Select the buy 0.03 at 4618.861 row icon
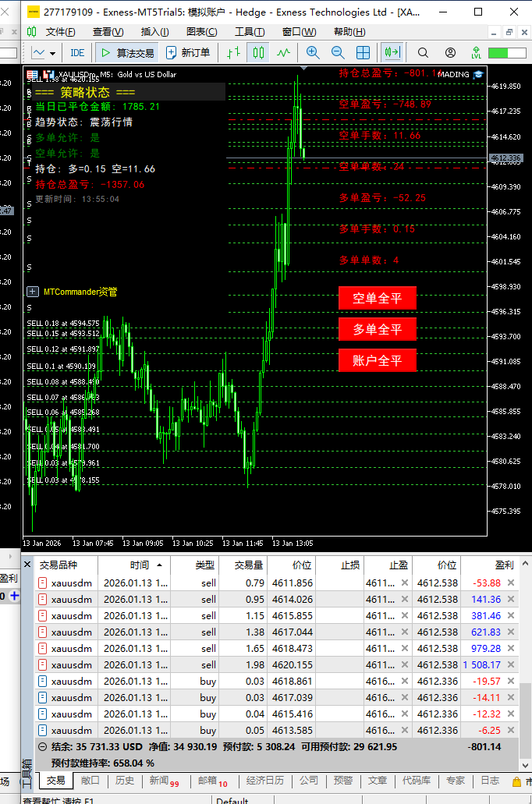Screen dimensions: 532x804 pyautogui.click(x=43, y=681)
